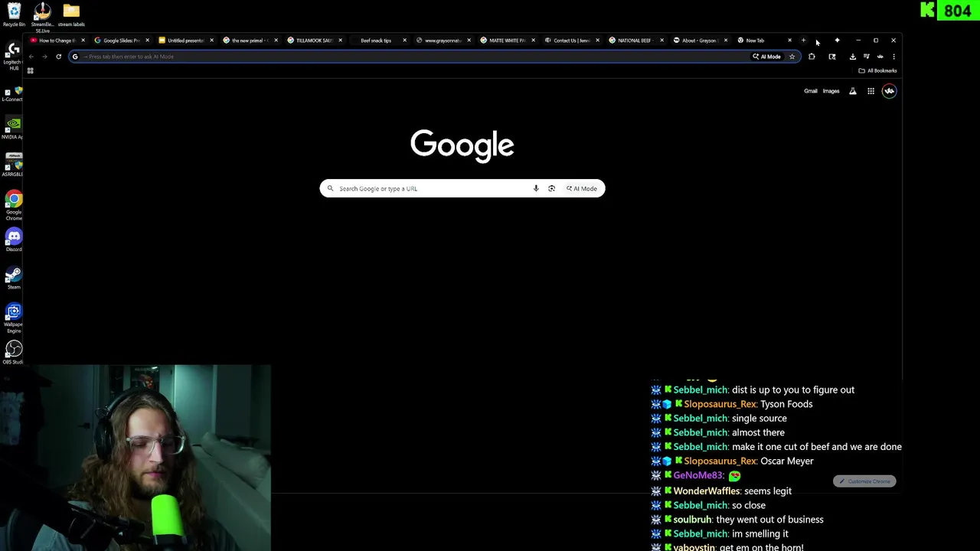This screenshot has height=551, width=980.
Task: Close the 'the new primal' tab
Action: 276,41
